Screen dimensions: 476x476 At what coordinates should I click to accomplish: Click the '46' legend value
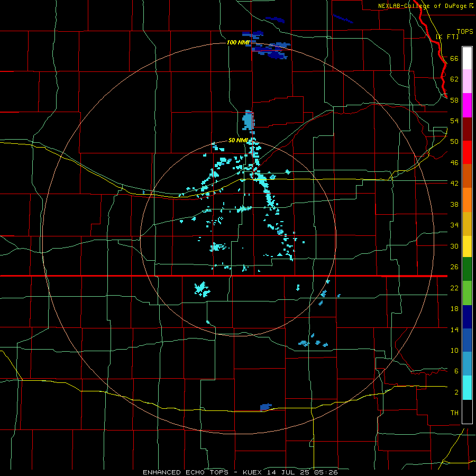coord(454,162)
